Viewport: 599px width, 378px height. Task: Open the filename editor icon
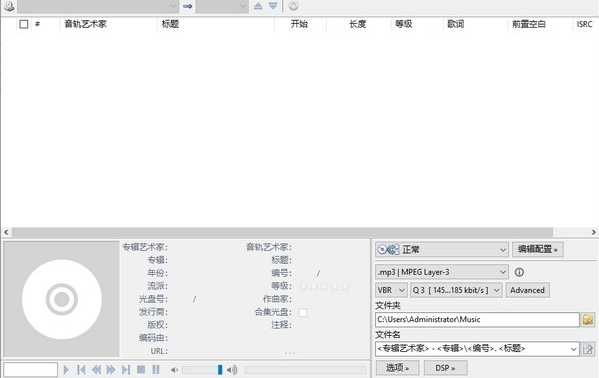[x=588, y=349]
